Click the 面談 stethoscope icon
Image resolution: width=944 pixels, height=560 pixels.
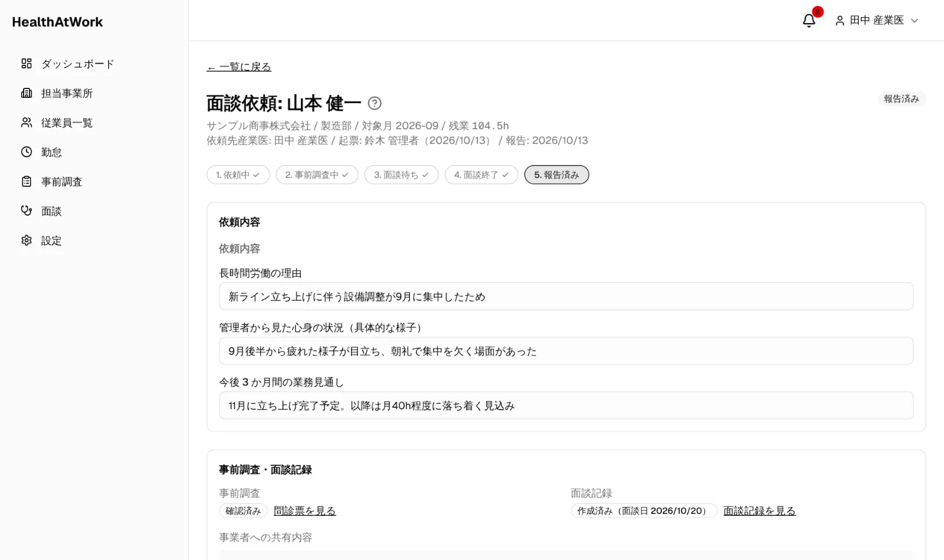pos(27,211)
